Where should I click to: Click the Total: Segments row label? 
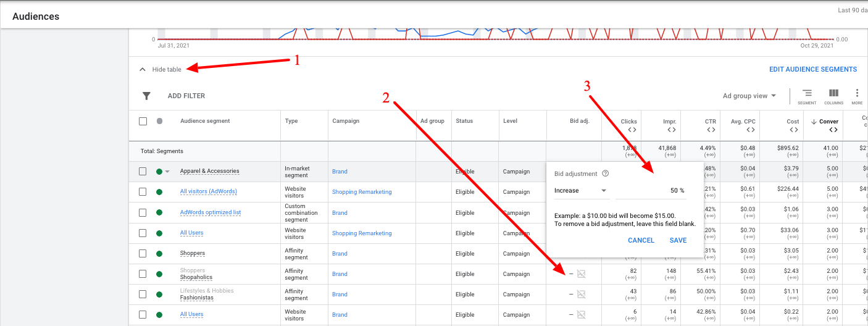[x=161, y=151]
